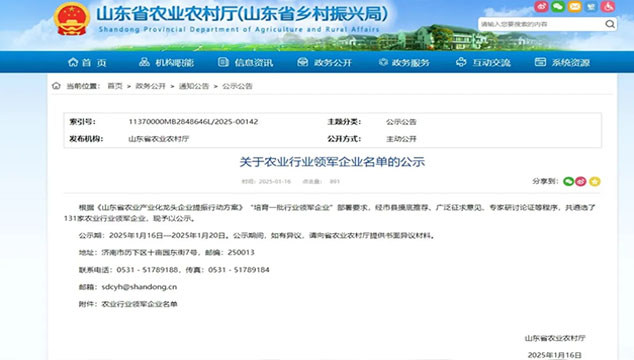Click the pink accessibility wheelchair icon
Viewport: 634px width, 360px height.
point(608,6)
